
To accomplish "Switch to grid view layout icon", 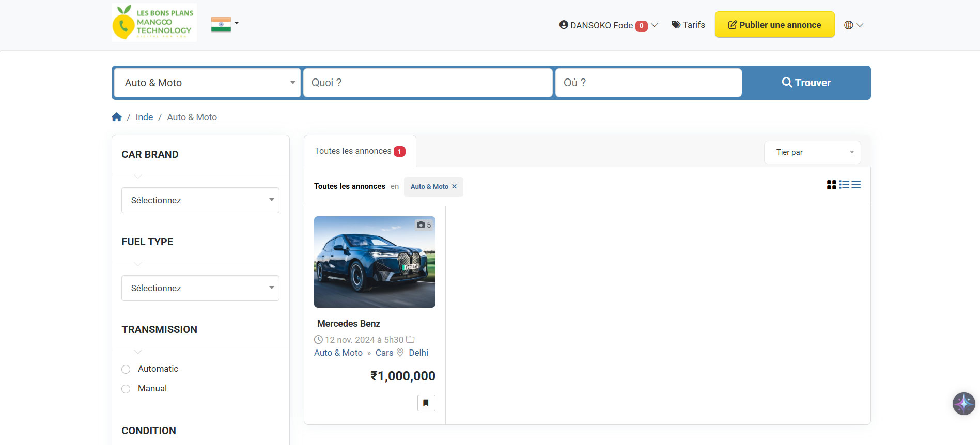I will coord(831,185).
